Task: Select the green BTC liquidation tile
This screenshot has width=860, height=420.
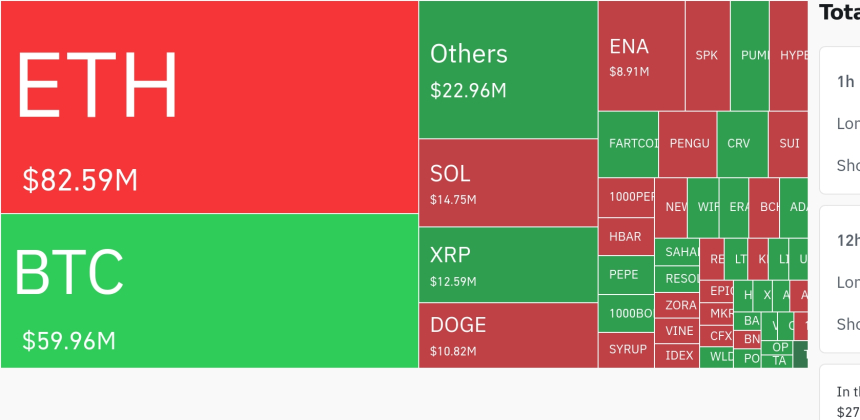Action: click(209, 290)
